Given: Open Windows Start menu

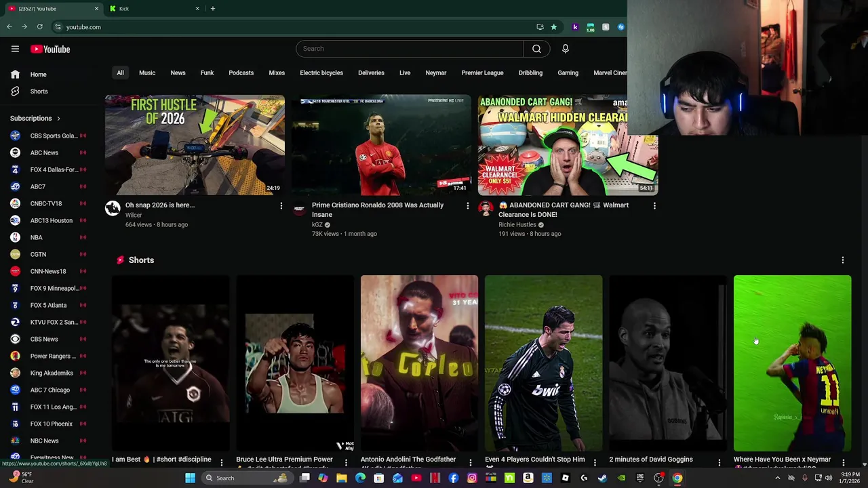Looking at the screenshot, I should (191, 478).
